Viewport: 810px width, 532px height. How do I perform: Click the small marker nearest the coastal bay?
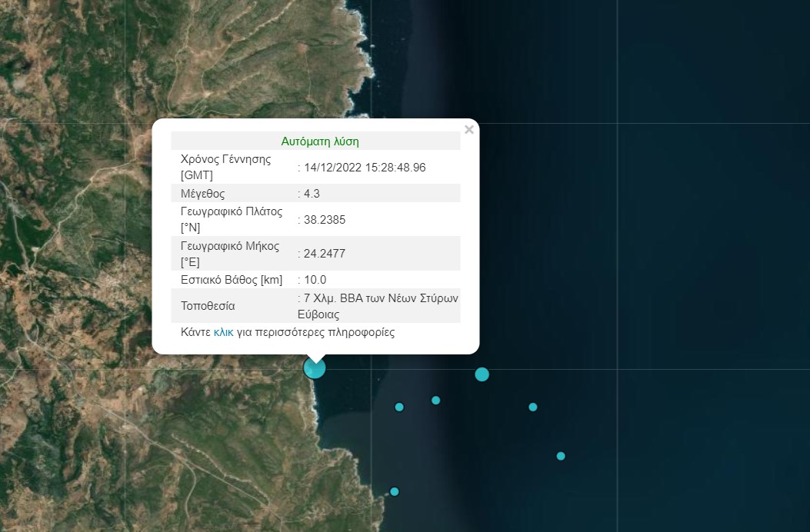tap(399, 407)
